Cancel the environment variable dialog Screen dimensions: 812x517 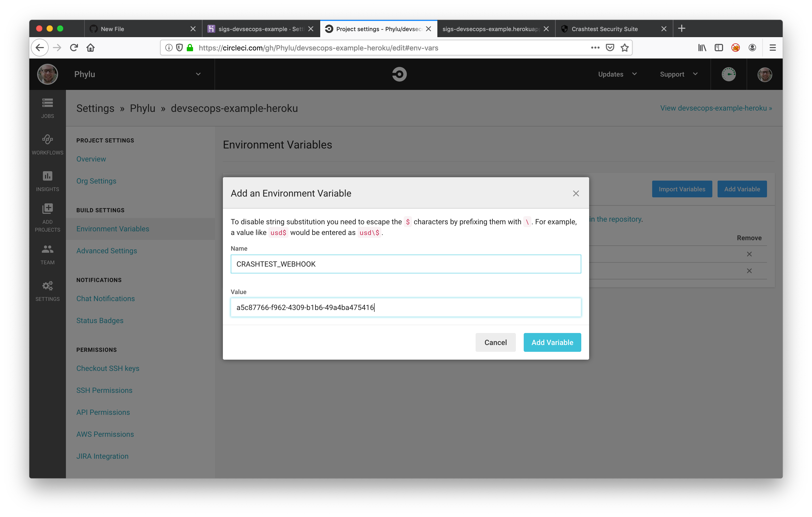coord(495,342)
